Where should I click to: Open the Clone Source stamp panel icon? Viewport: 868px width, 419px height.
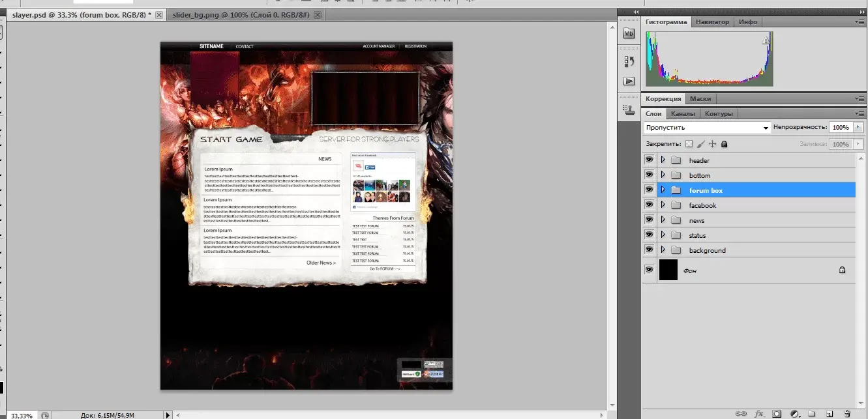click(629, 109)
